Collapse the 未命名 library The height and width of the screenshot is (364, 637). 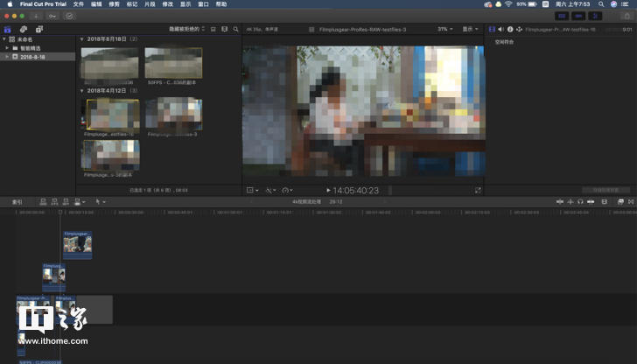pyautogui.click(x=4, y=39)
